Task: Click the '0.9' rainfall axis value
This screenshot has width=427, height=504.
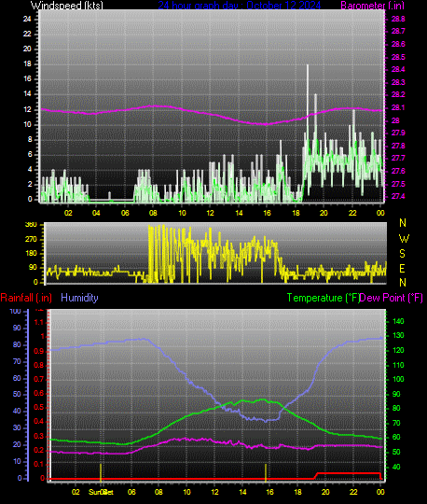Action: click(x=39, y=351)
